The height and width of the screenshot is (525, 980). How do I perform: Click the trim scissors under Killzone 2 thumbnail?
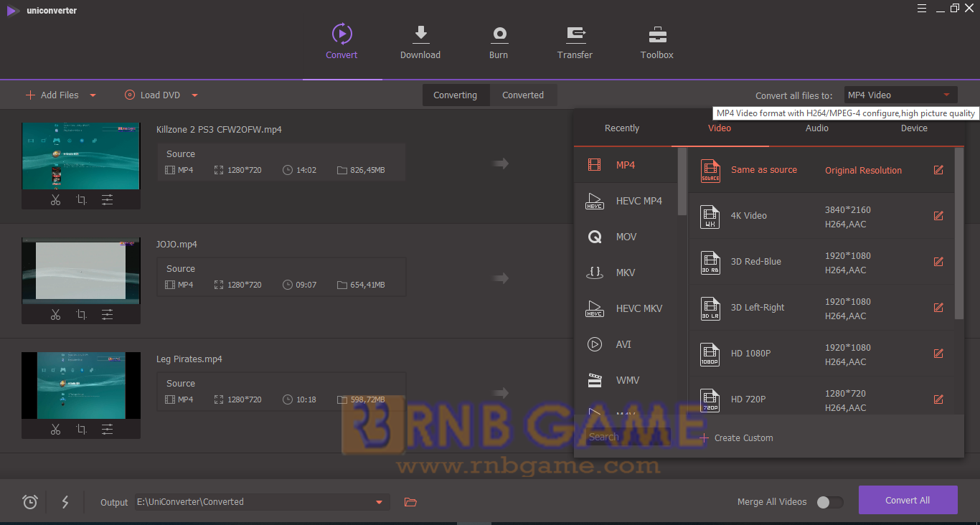(x=55, y=200)
